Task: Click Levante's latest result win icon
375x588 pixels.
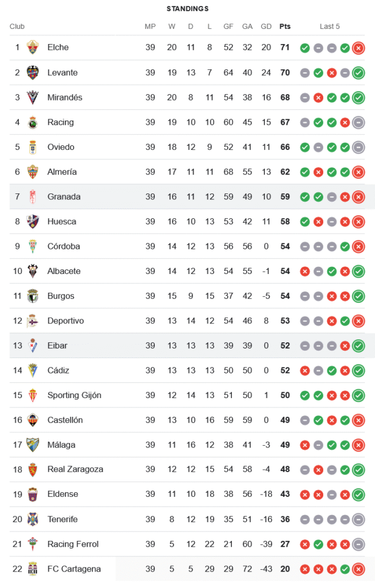Action: [x=358, y=73]
